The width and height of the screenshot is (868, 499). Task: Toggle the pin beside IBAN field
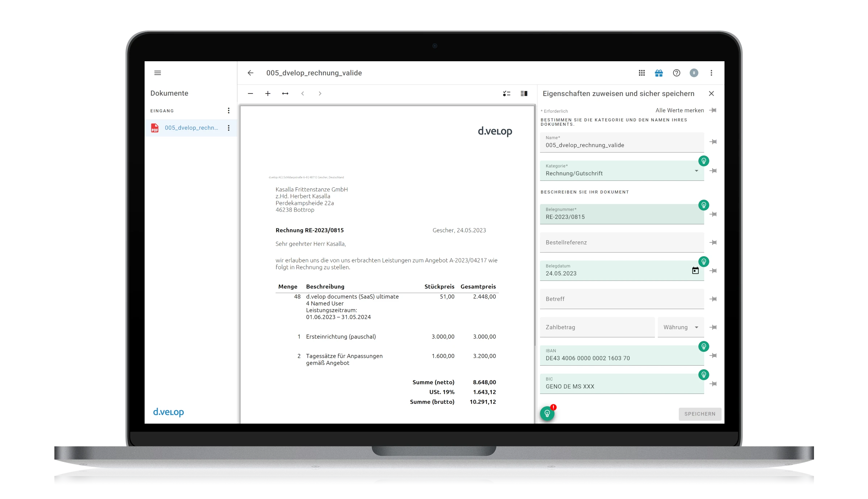point(713,355)
